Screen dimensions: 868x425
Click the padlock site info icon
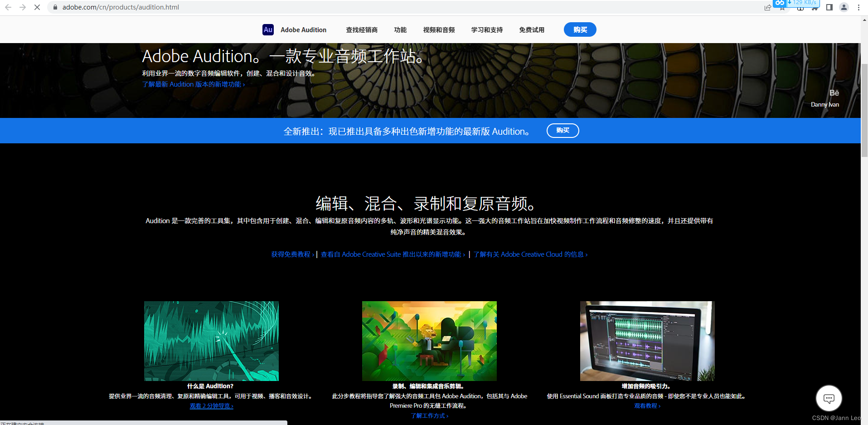(x=55, y=7)
